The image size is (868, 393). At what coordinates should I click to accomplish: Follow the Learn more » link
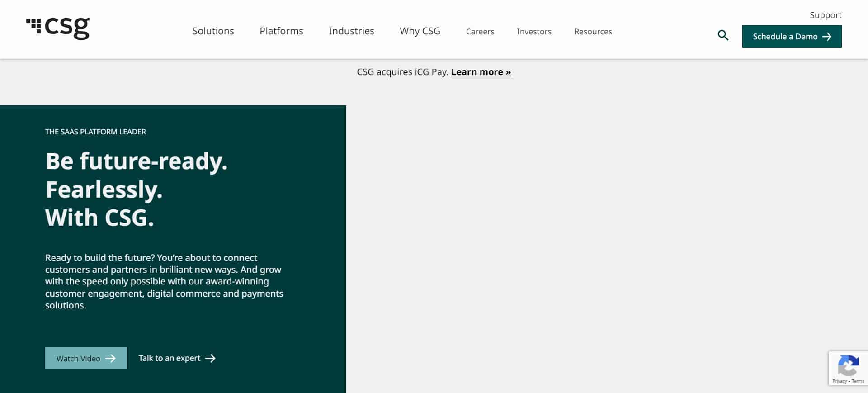(481, 72)
